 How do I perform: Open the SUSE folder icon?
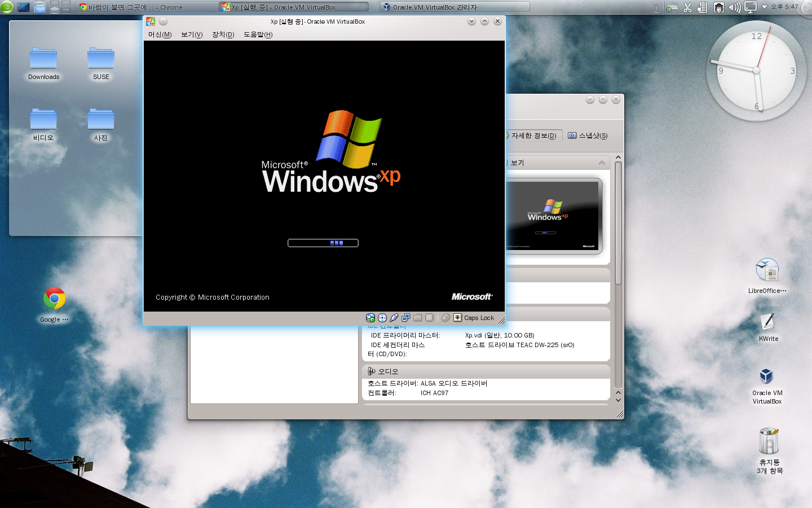101,64
